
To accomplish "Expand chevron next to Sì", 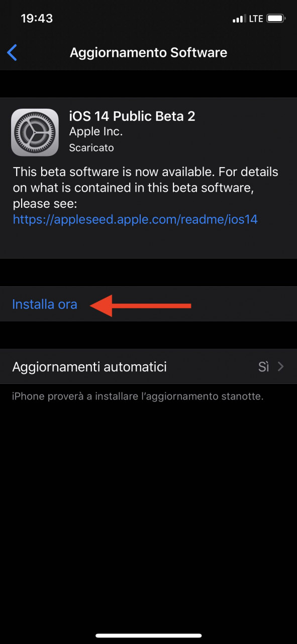I will pyautogui.click(x=281, y=367).
